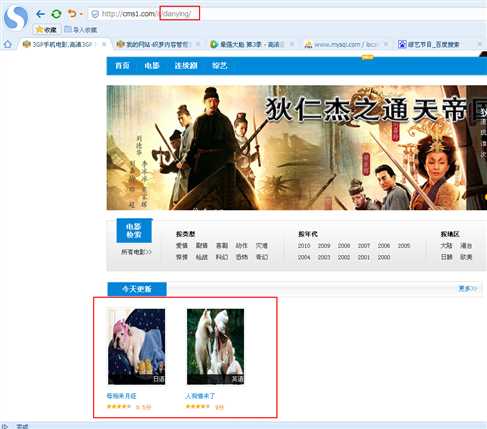Open 综艺 in the blue site menu
This screenshot has width=487, height=429.
tap(220, 66)
